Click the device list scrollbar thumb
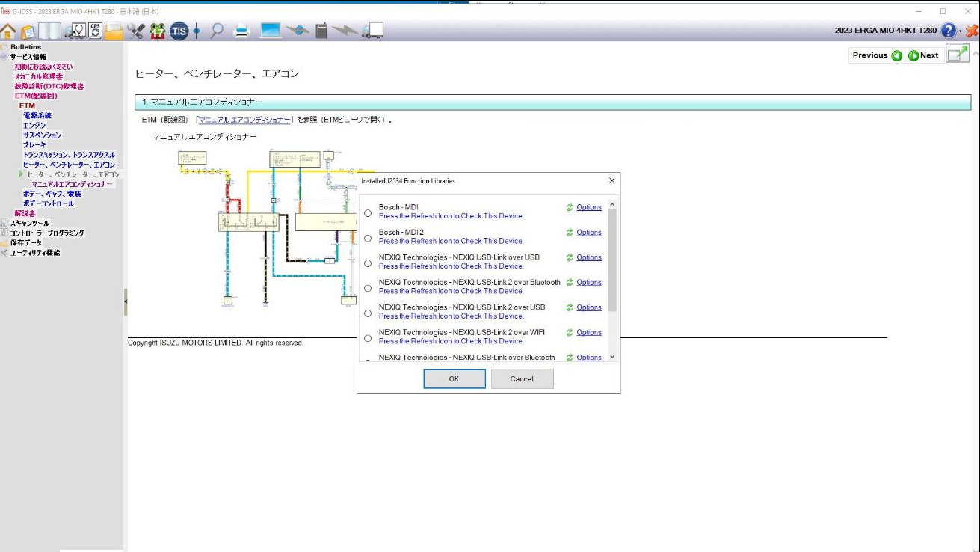The image size is (980, 552). pyautogui.click(x=613, y=260)
